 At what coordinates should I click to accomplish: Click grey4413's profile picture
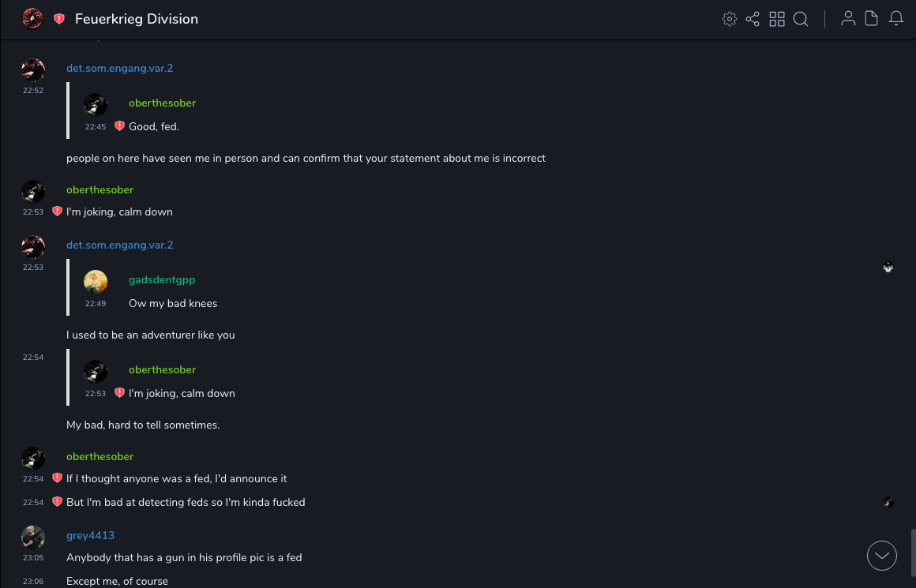click(33, 537)
